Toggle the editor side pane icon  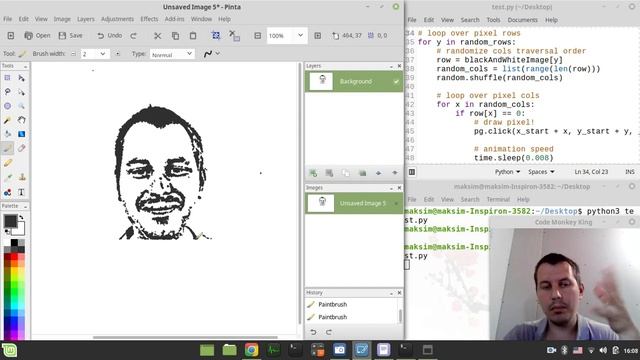412,172
